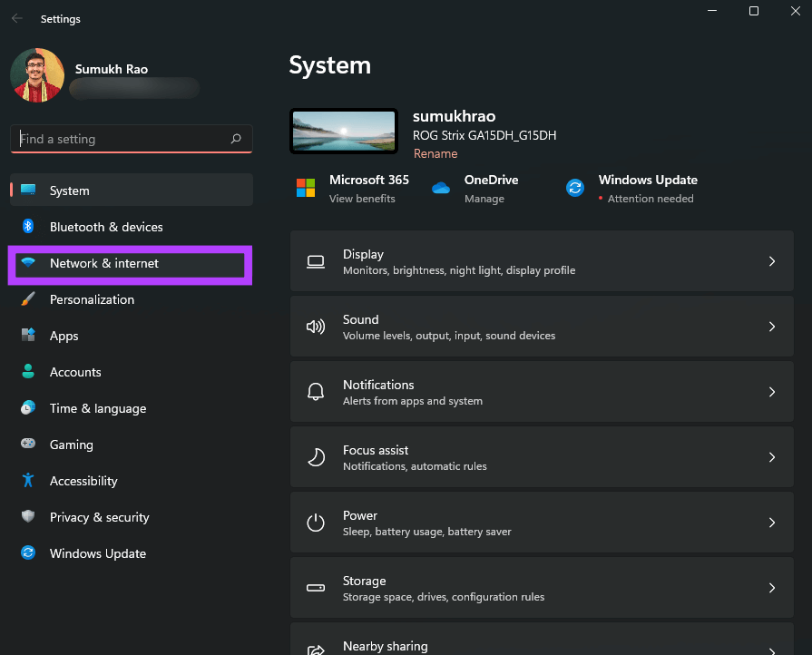Minimize the Settings window
The width and height of the screenshot is (812, 655).
click(x=712, y=11)
